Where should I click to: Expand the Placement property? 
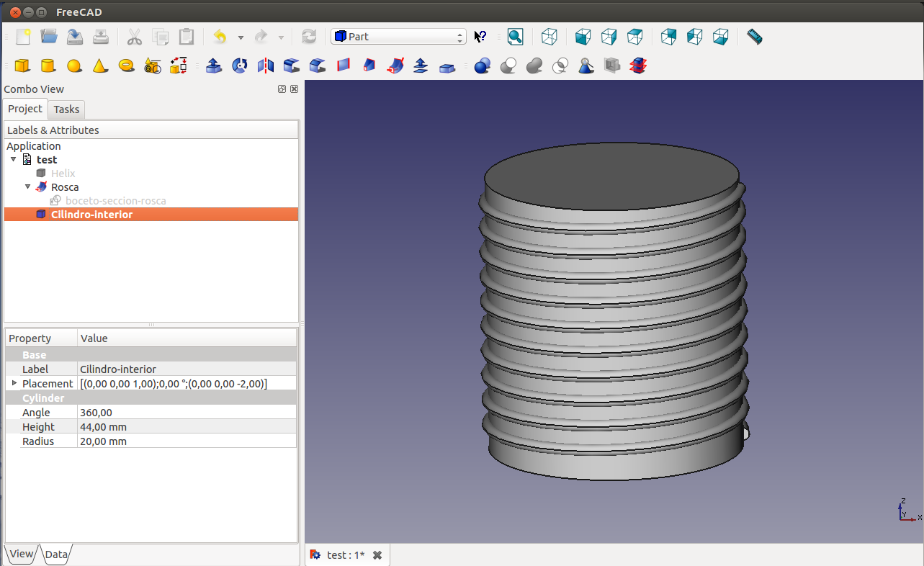tap(14, 383)
